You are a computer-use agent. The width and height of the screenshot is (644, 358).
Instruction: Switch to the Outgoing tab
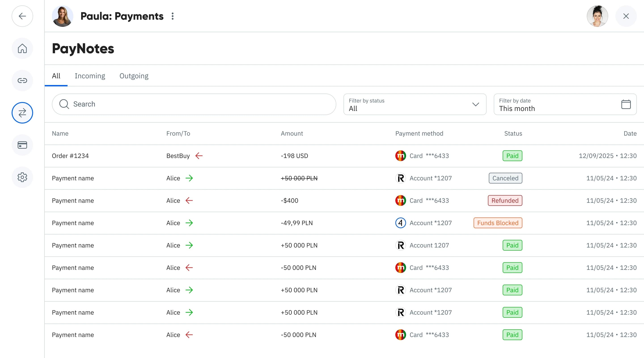click(134, 76)
